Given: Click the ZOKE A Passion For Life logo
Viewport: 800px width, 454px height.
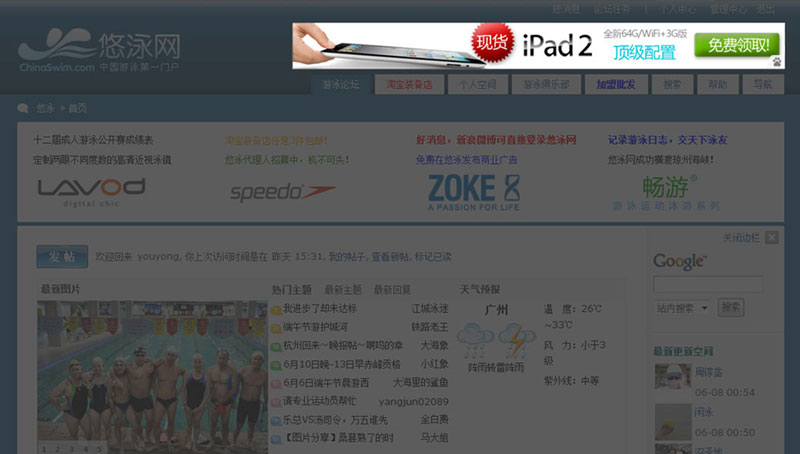Looking at the screenshot, I should click(474, 192).
